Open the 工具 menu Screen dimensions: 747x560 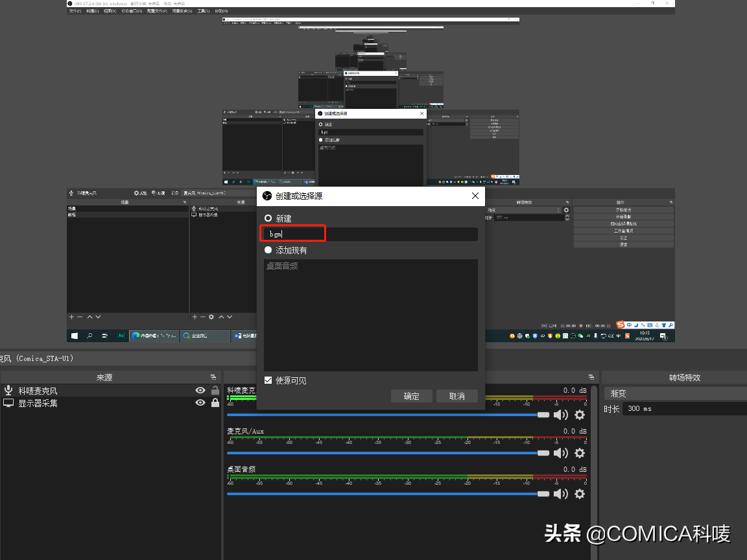tap(203, 11)
